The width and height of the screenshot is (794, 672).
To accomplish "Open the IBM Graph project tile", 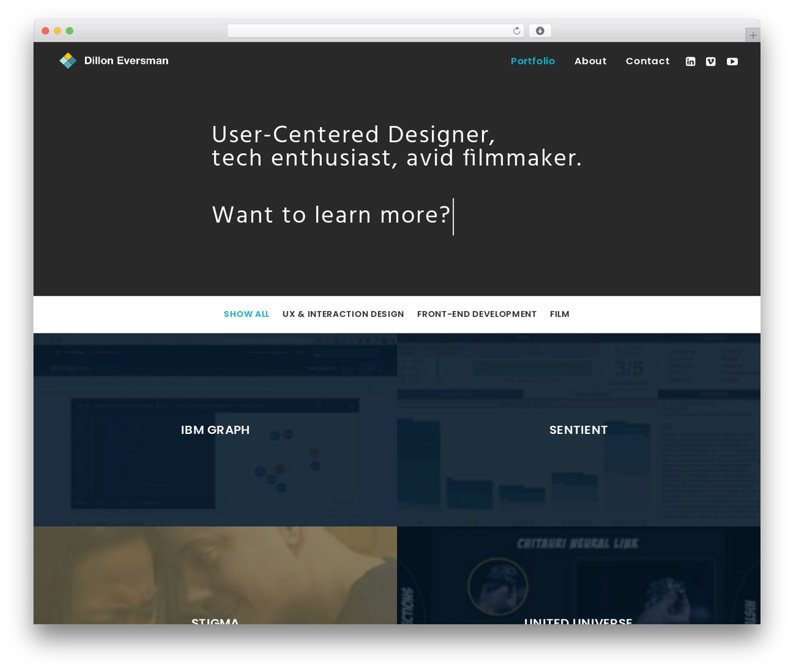I will [x=215, y=430].
